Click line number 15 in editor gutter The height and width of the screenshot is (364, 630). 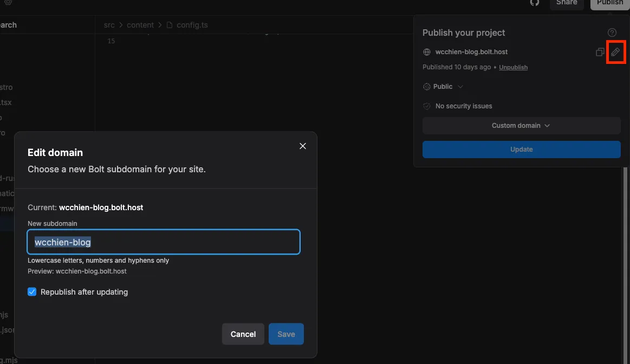click(x=111, y=41)
